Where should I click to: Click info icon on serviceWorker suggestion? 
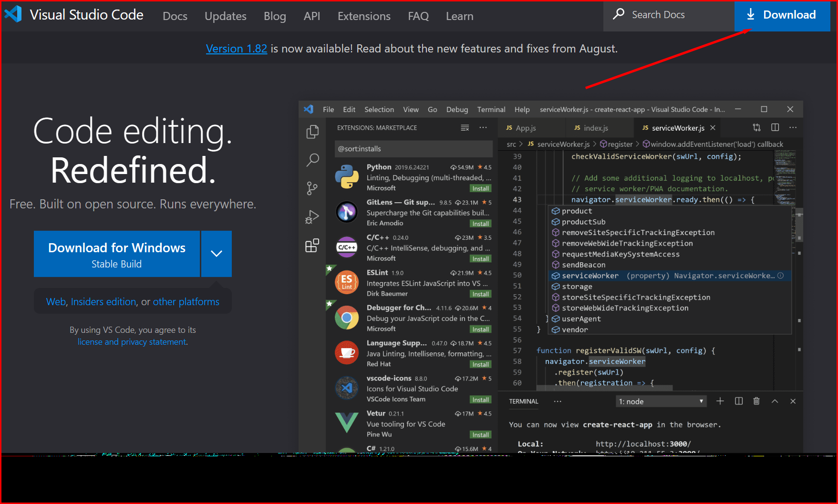[780, 276]
